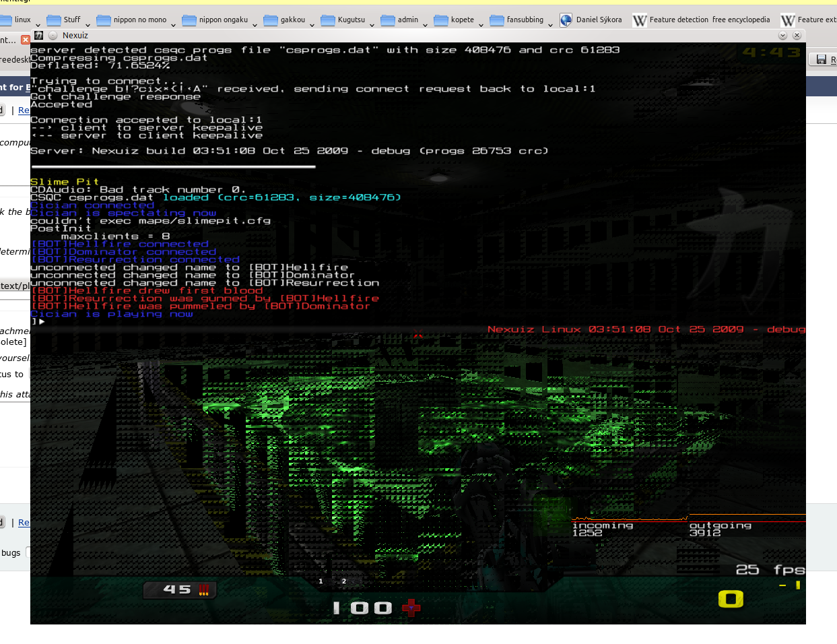Click '[BOT]Dominator connected' console message
Screen dimensions: 837x644
coord(123,252)
